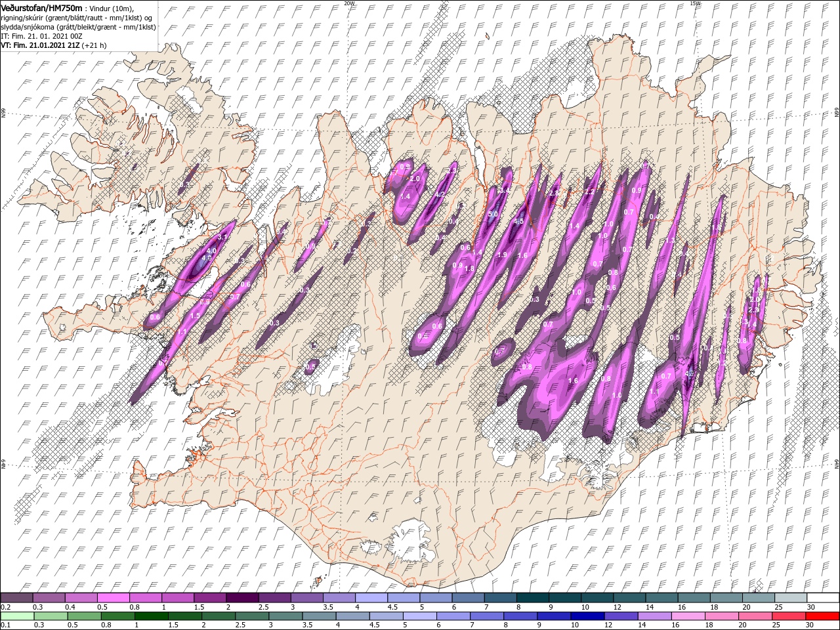Select the white 30 swatch, upper scale
840x630 pixels.
(824, 598)
